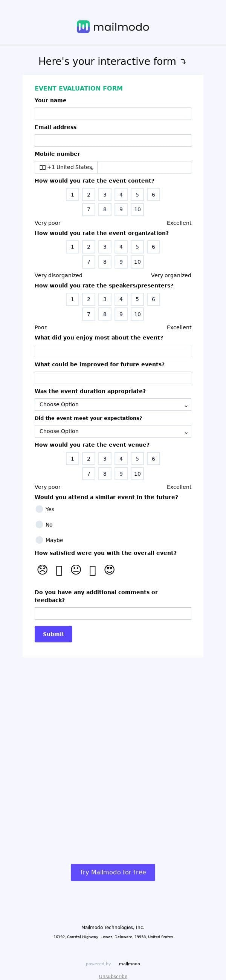Viewport: 226px width, 980px height.
Task: Expand the event expectations dropdown
Action: 113,432
